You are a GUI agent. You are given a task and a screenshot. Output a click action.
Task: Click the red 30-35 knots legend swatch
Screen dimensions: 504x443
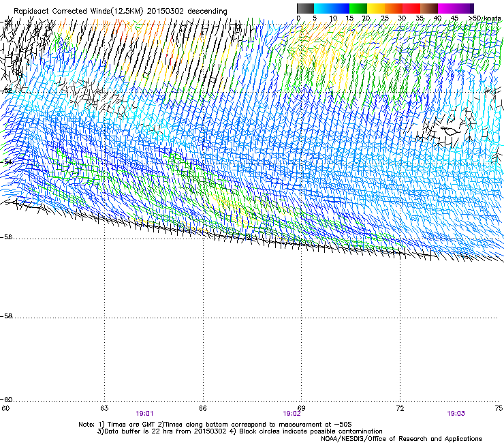click(x=411, y=8)
